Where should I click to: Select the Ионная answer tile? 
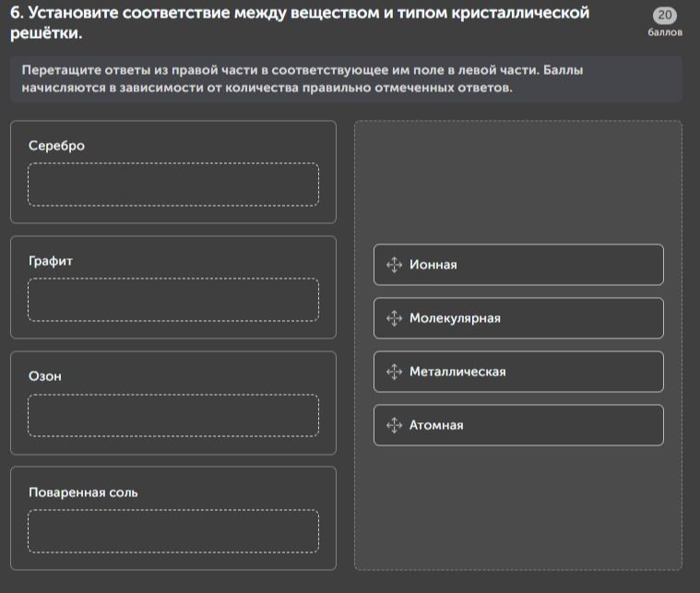pyautogui.click(x=518, y=265)
